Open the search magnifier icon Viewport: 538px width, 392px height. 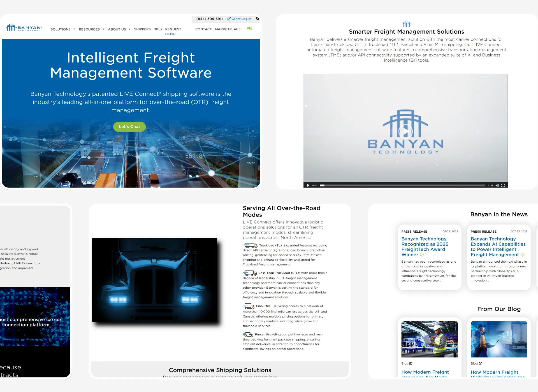(x=258, y=19)
